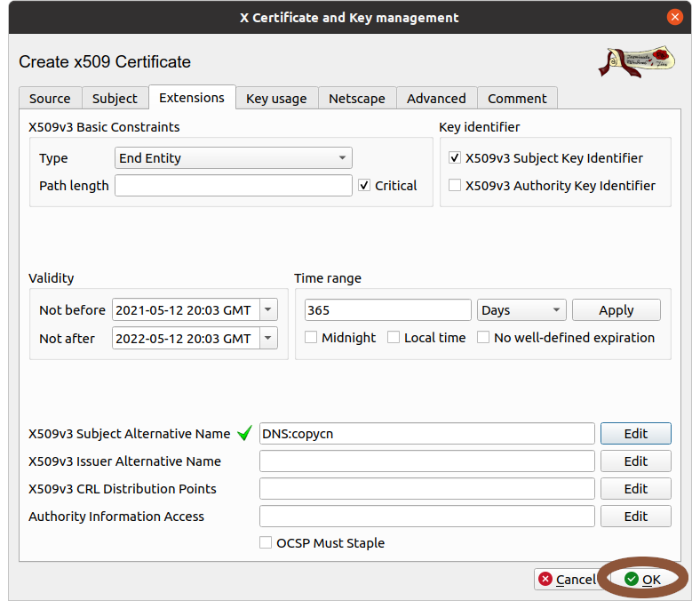Switch to the Source tab

point(50,99)
